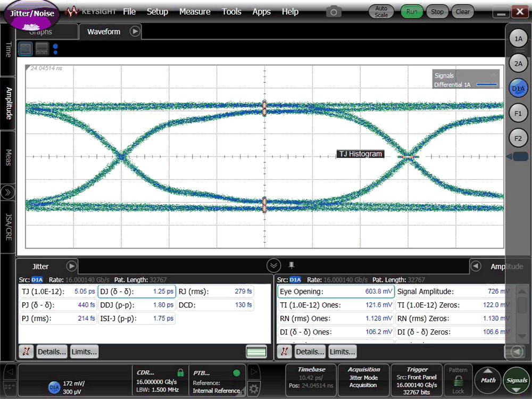The image size is (532, 399).
Task: Click the Auto Scale icon
Action: 381,11
